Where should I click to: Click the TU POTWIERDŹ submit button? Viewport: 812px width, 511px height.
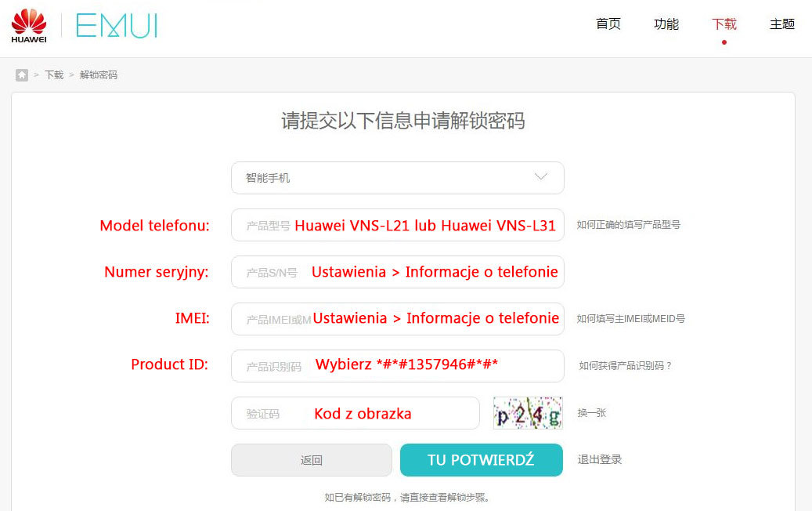click(x=481, y=460)
